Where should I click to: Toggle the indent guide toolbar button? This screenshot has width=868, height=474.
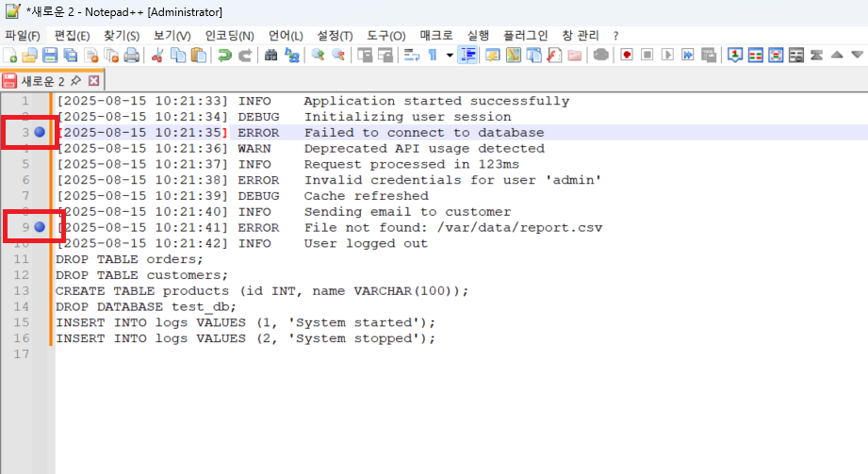468,56
